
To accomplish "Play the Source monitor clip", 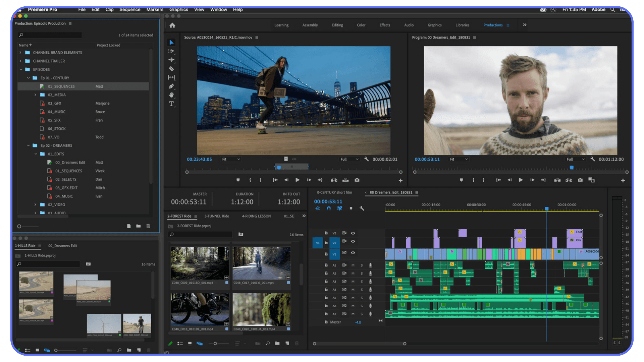I will [x=297, y=180].
